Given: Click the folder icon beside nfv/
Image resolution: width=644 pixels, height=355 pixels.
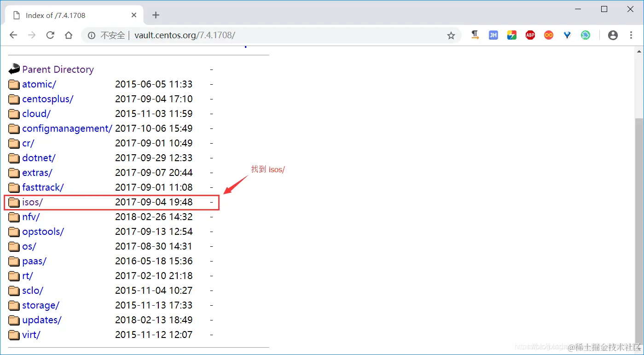Looking at the screenshot, I should pyautogui.click(x=14, y=217).
